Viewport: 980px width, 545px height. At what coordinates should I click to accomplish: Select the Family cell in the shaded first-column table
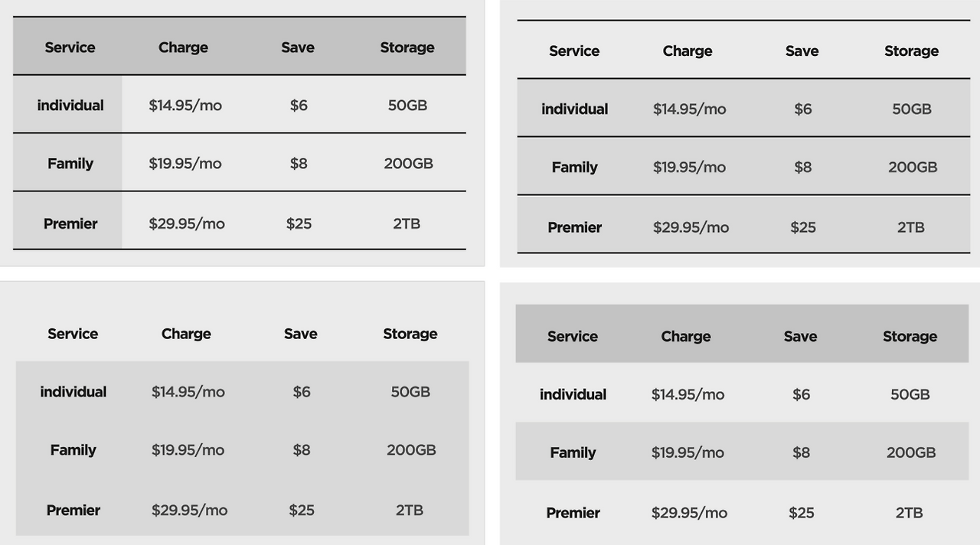click(x=70, y=164)
